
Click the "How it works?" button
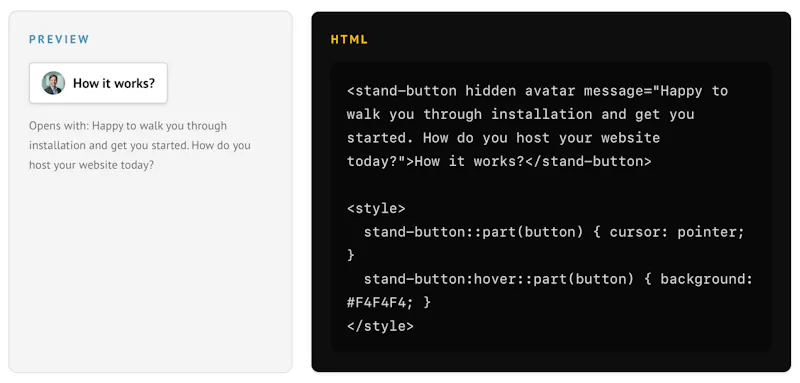point(98,83)
